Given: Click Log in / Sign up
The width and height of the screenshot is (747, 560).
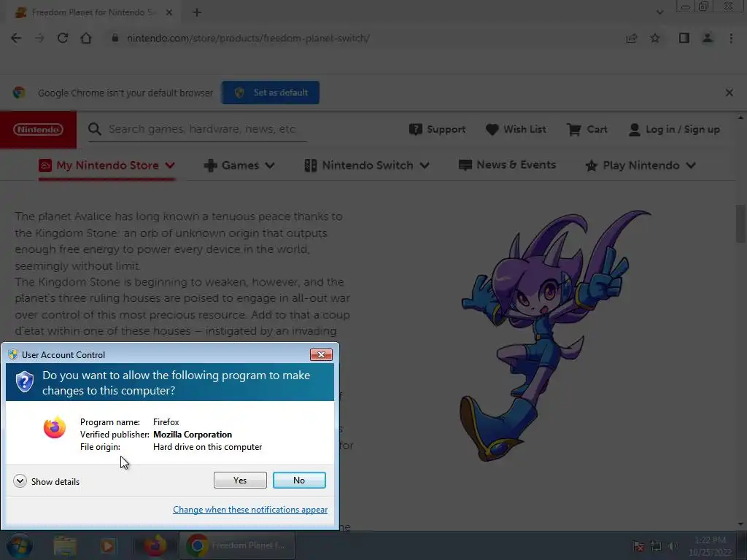Looking at the screenshot, I should (674, 129).
